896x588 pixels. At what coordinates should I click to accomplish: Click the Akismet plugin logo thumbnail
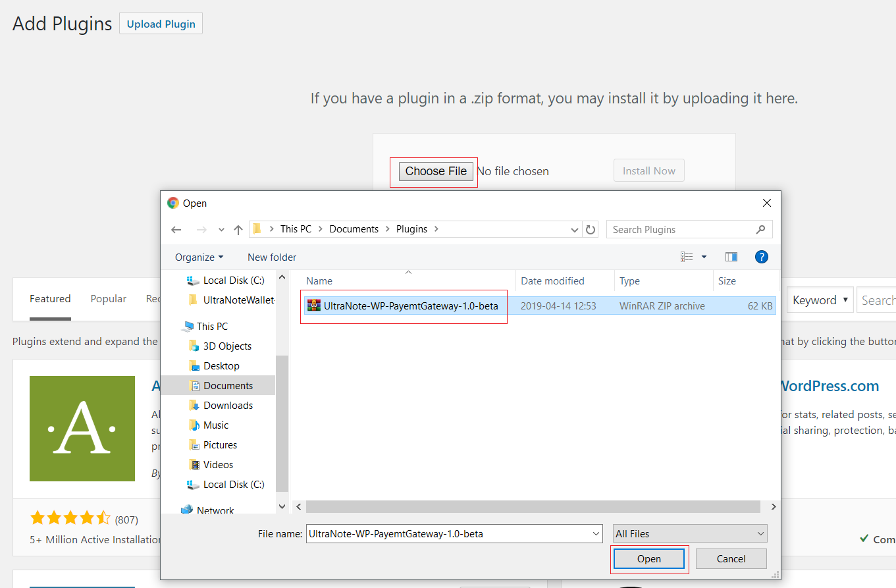pyautogui.click(x=82, y=429)
